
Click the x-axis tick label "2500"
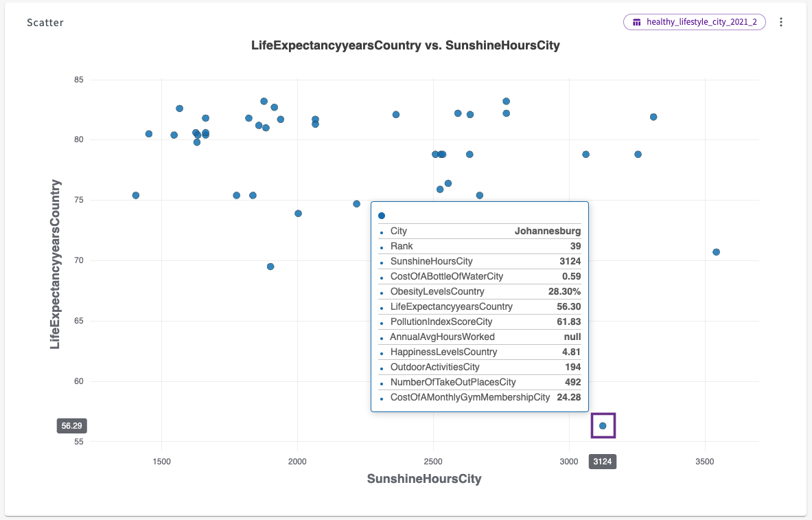coord(433,462)
